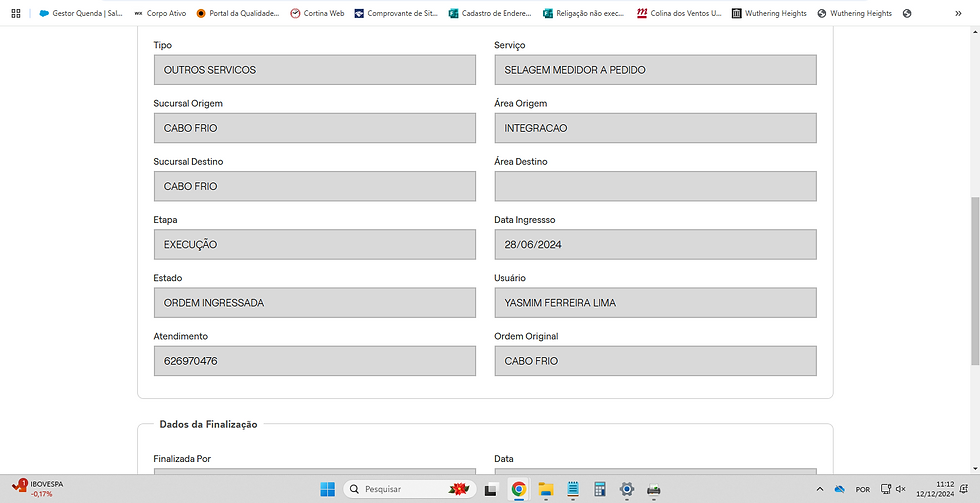The image size is (980, 503).
Task: Open the network display tray icon
Action: 886,489
